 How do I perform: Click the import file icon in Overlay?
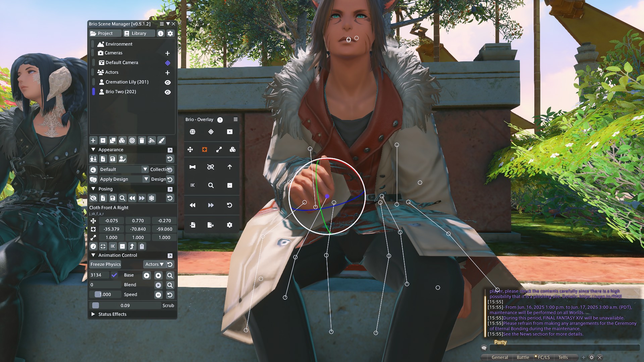(x=193, y=225)
